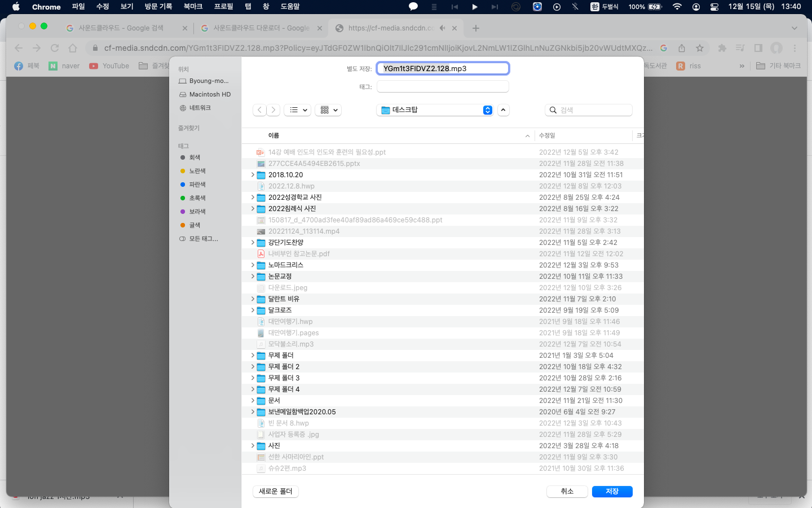Expand the 논문교정 folder
This screenshot has height=508, width=812.
[252, 277]
